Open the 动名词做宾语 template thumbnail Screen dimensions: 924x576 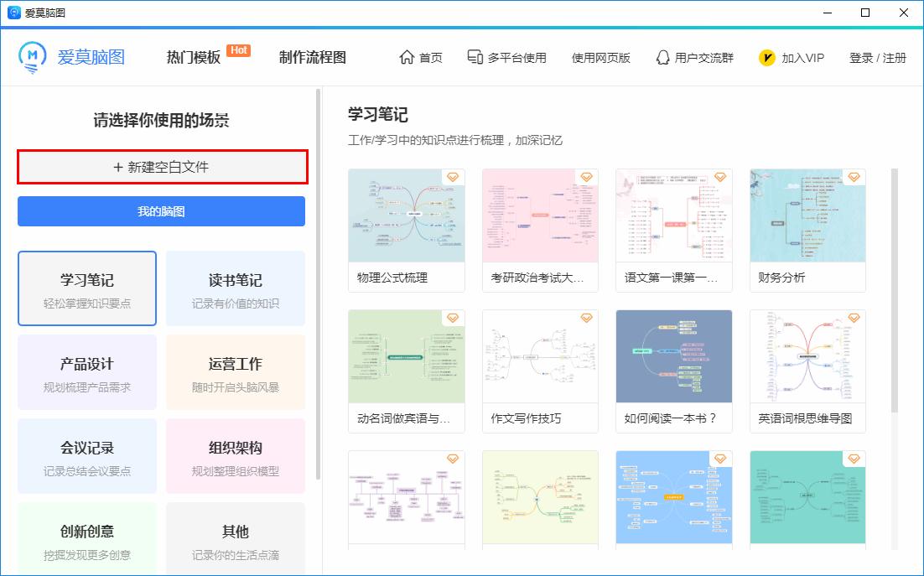point(407,356)
